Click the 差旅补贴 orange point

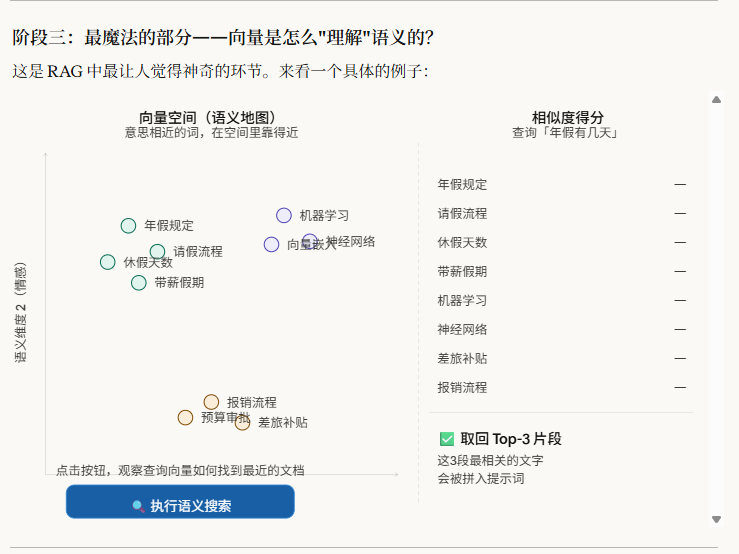[242, 423]
